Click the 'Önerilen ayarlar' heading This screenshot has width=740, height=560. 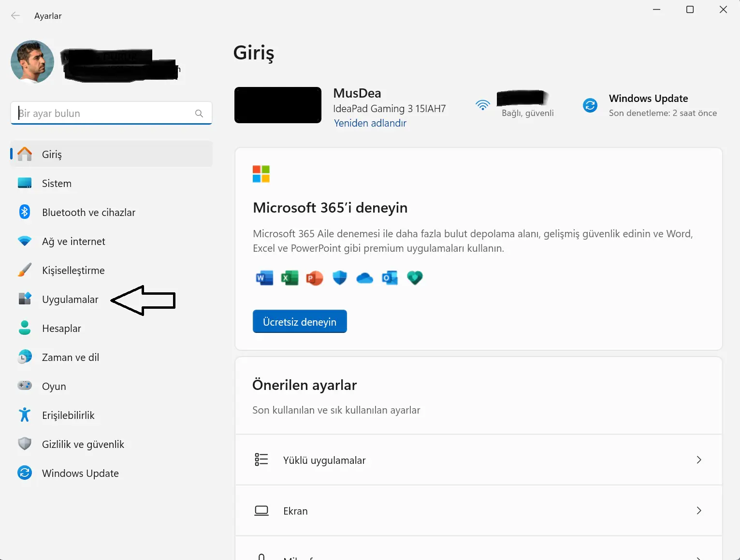[x=305, y=385]
